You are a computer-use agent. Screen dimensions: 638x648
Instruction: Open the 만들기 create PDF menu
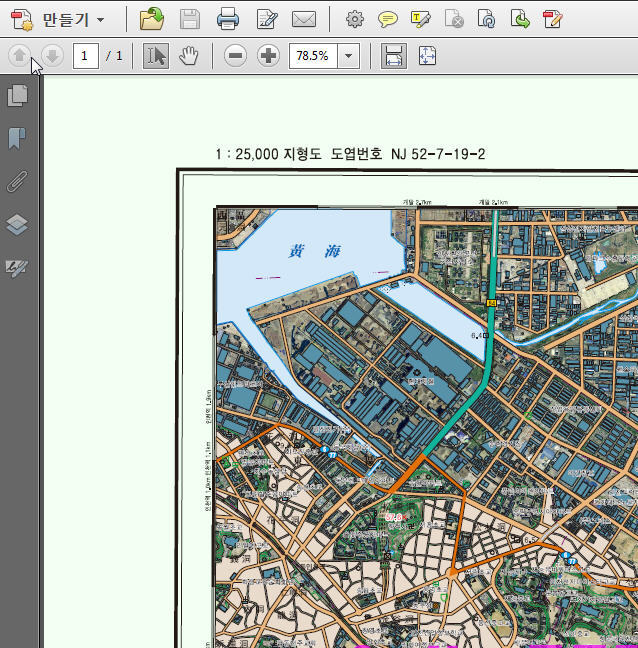57,19
